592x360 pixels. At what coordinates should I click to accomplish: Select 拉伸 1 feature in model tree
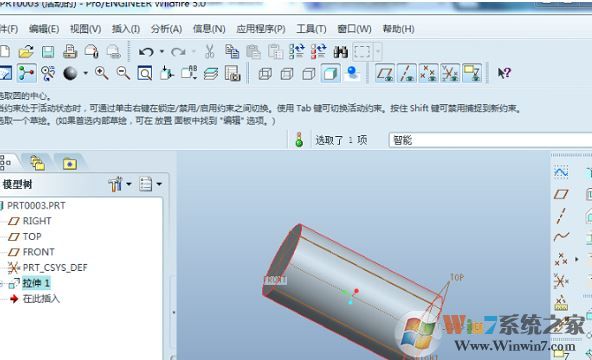[x=36, y=283]
